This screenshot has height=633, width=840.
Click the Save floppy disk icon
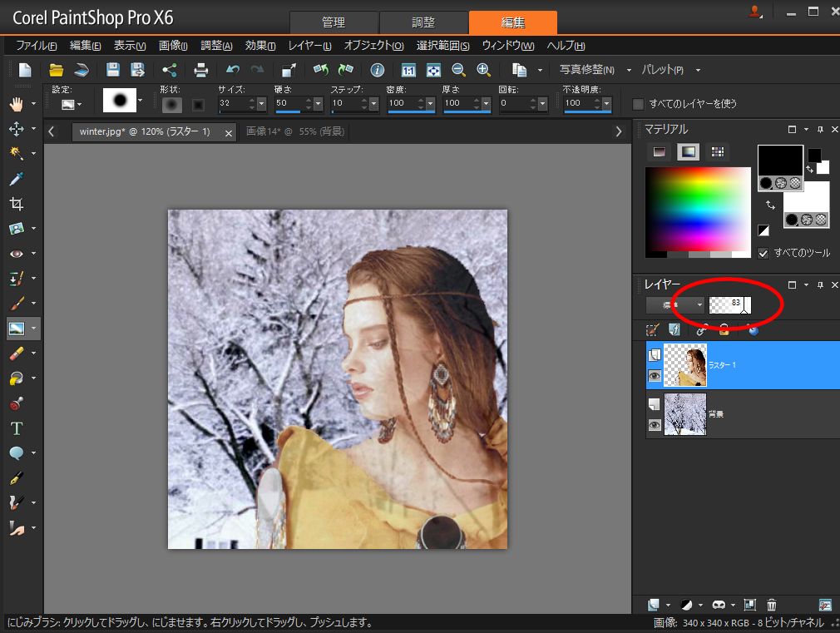(112, 70)
